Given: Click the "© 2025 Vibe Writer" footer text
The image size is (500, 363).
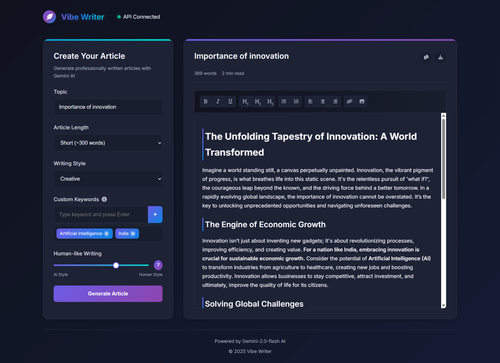Looking at the screenshot, I should point(250,351).
